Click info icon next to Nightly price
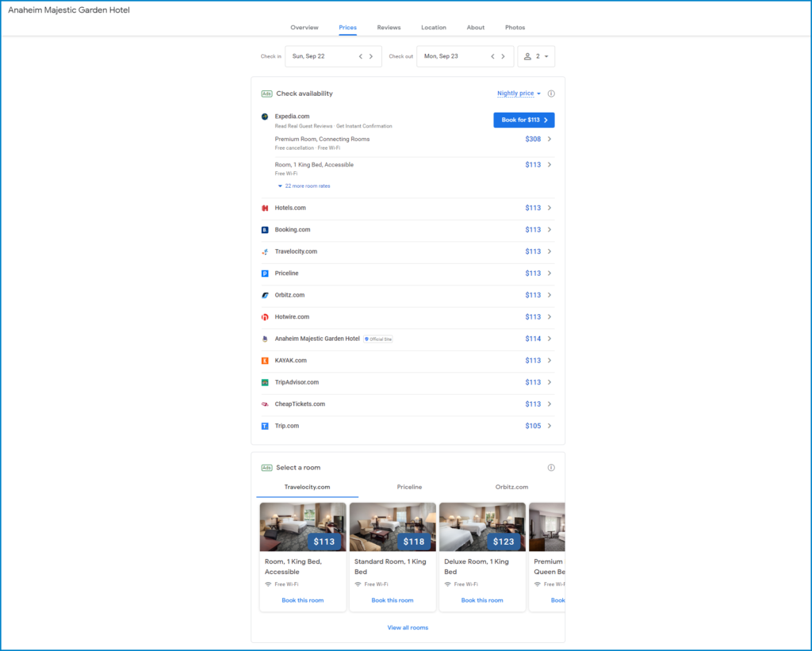The image size is (812, 651). pos(551,94)
